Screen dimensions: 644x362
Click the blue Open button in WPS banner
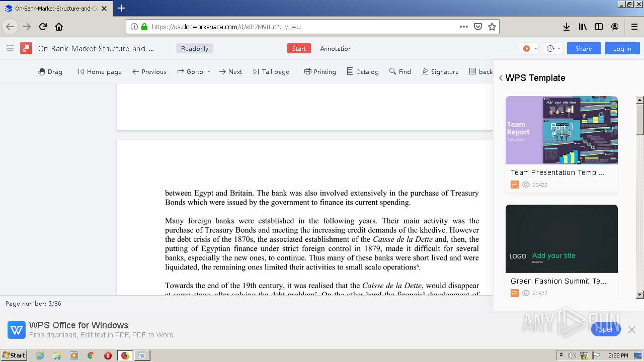click(x=606, y=329)
